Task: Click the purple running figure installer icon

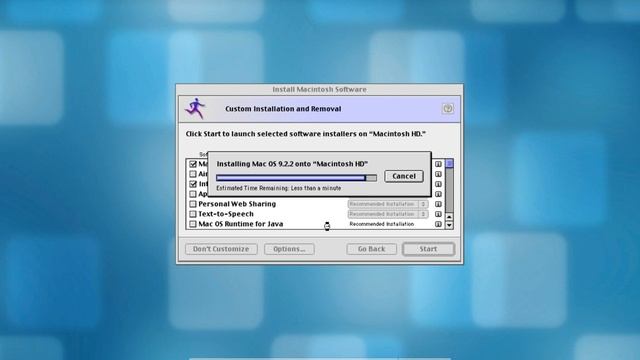Action: pyautogui.click(x=196, y=109)
